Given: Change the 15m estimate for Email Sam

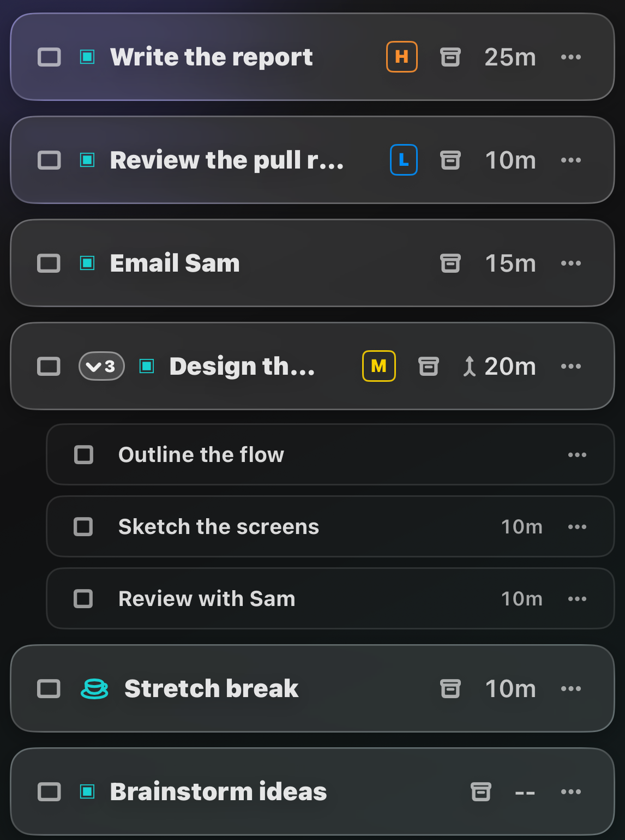Looking at the screenshot, I should point(510,263).
